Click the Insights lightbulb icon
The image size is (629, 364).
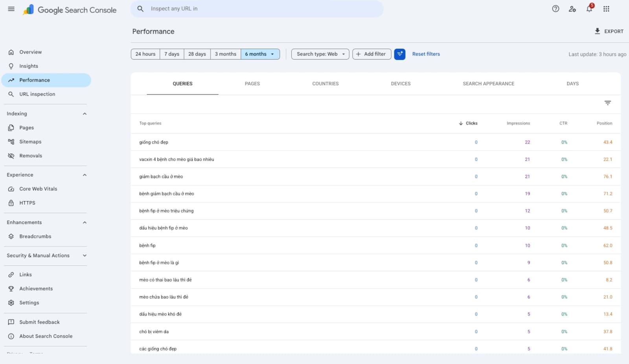[x=11, y=66]
